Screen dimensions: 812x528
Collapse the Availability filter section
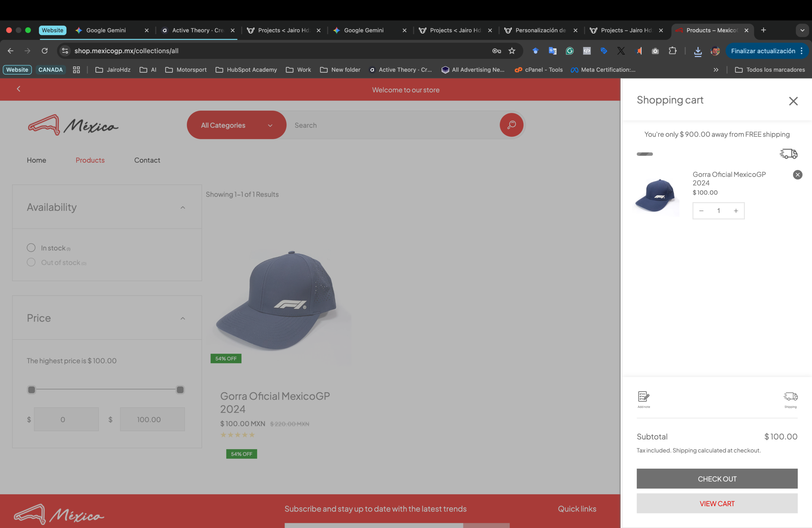coord(182,207)
